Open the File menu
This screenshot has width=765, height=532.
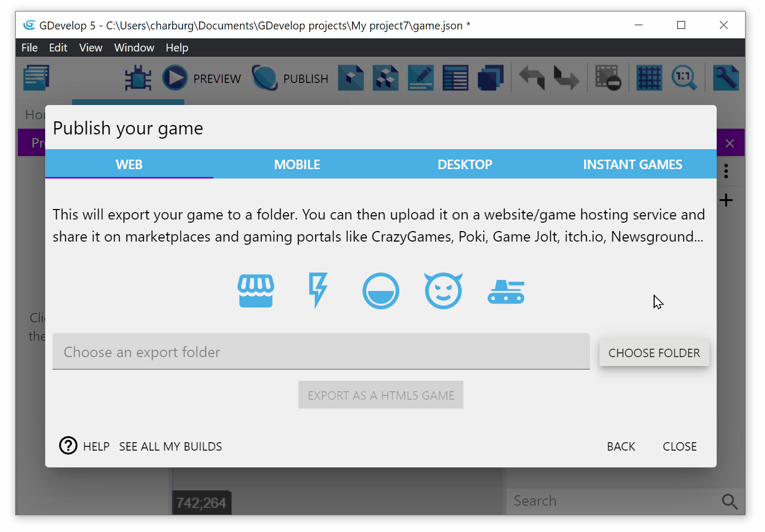[x=29, y=48]
